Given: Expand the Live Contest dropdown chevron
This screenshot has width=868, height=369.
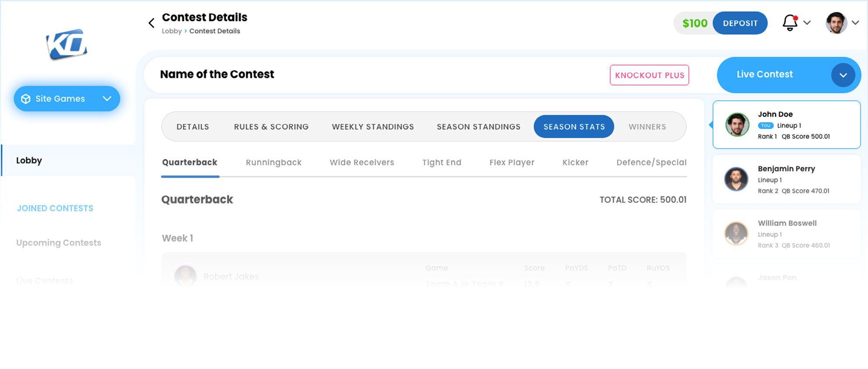Looking at the screenshot, I should (x=843, y=75).
